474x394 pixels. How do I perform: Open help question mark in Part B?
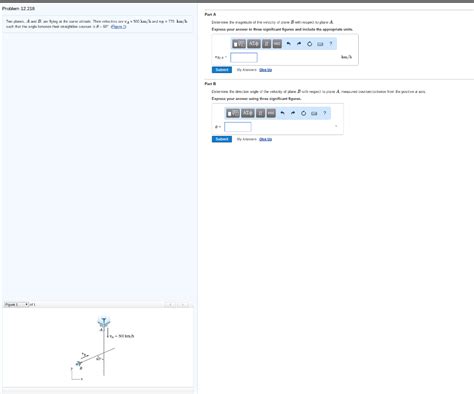[x=325, y=113]
